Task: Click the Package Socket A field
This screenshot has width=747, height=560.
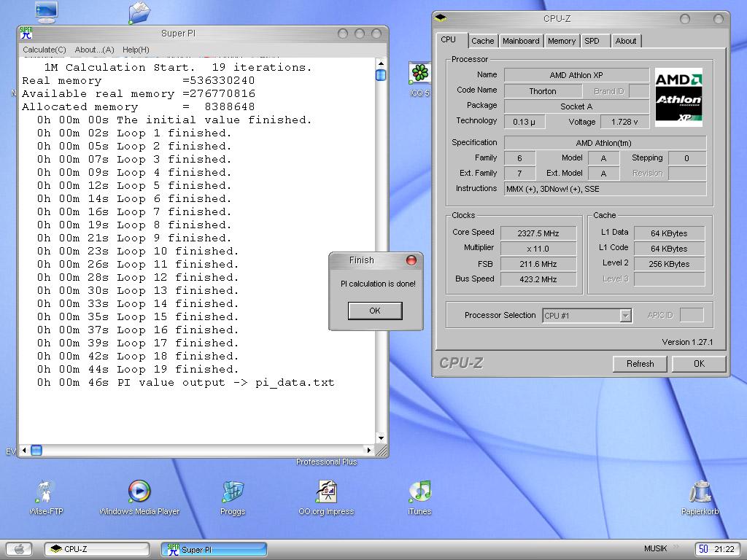Action: click(576, 106)
